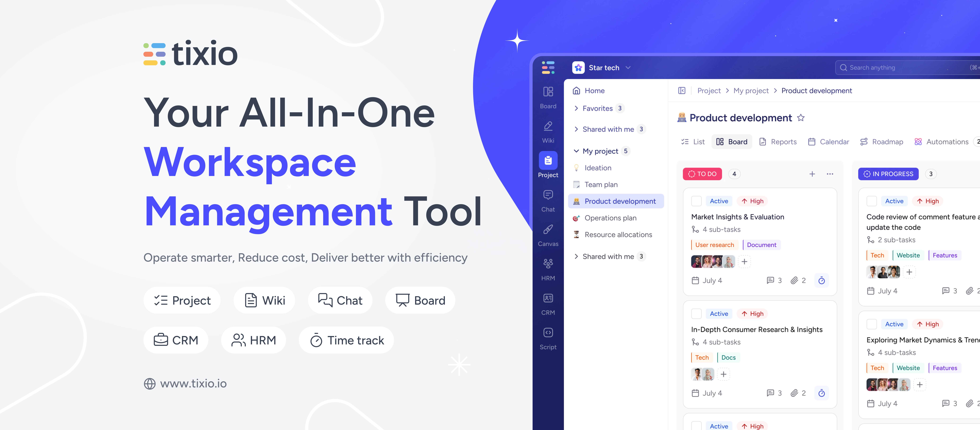
Task: Check the Market Insights & Evaluation task
Action: 696,201
